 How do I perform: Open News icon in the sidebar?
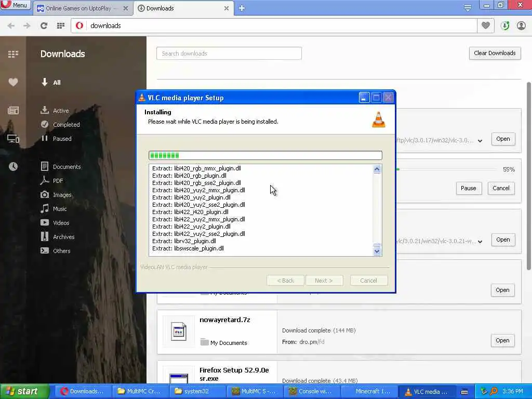click(13, 110)
